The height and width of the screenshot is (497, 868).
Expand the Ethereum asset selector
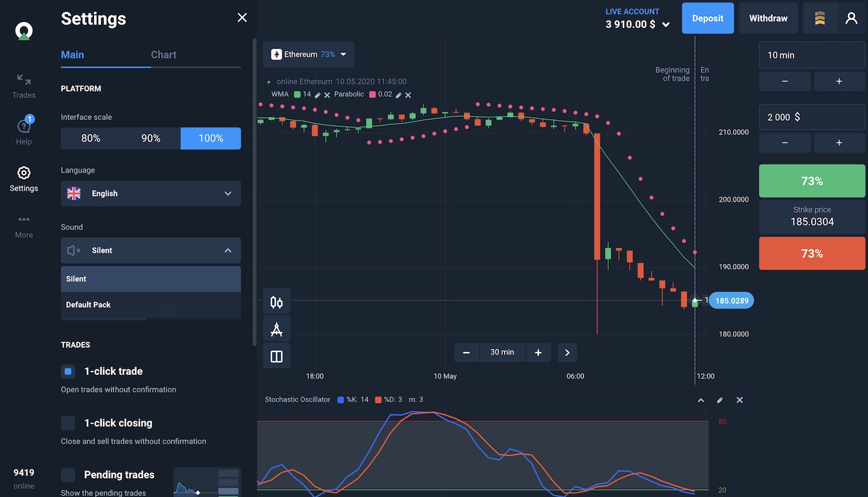pyautogui.click(x=308, y=54)
